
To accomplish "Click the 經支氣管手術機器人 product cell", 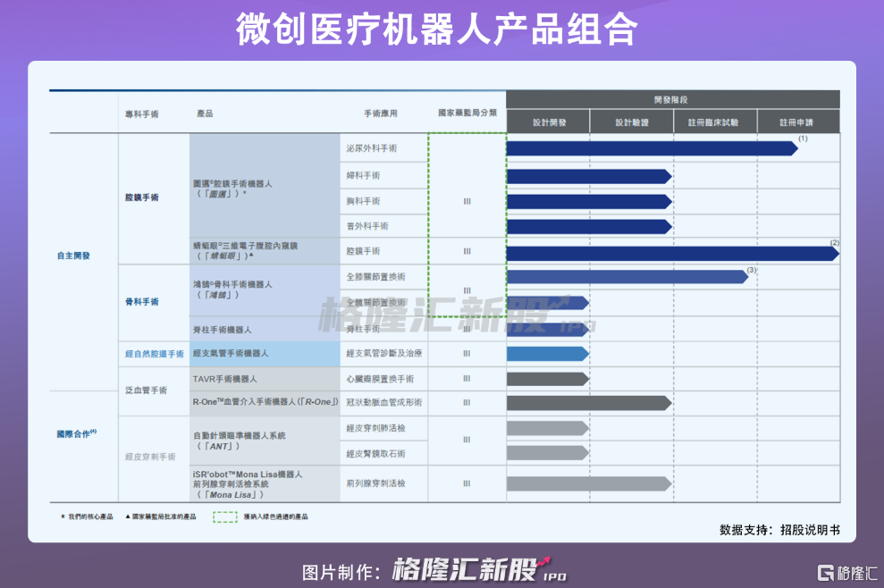I will click(265, 354).
